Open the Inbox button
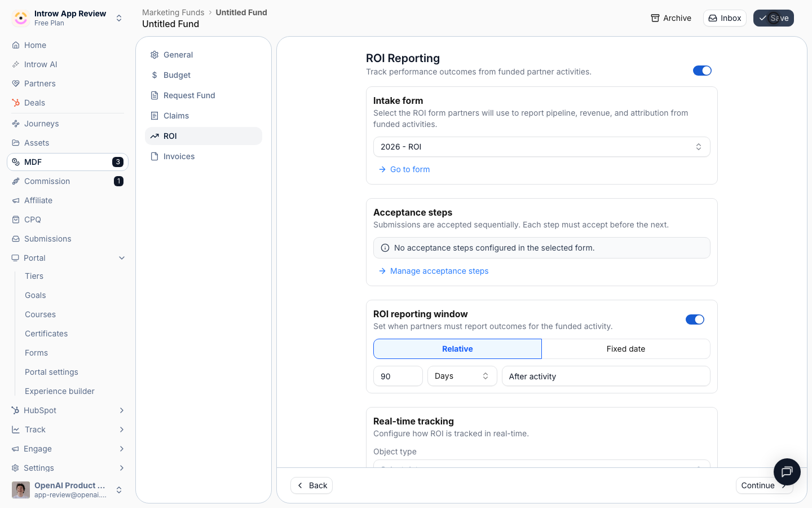 (725, 18)
